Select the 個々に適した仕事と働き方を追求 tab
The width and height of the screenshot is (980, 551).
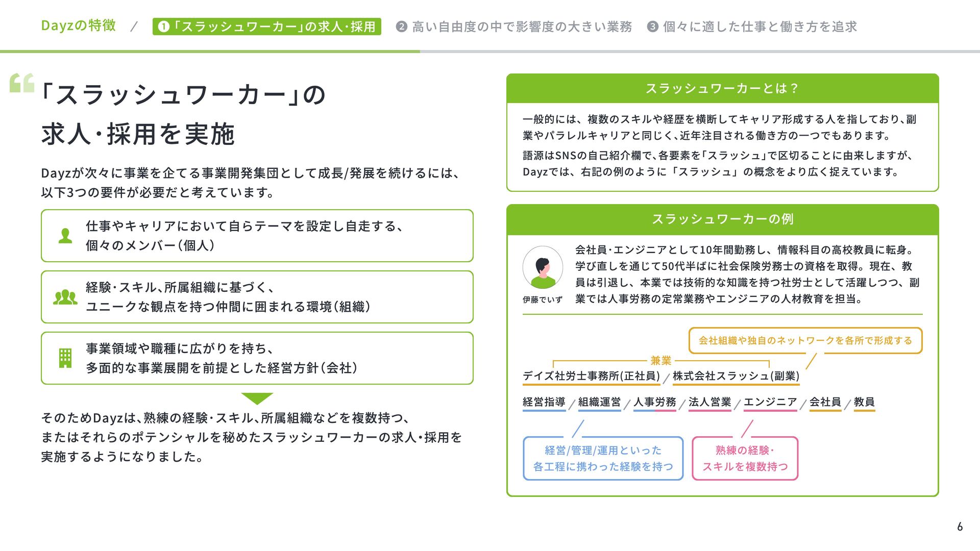752,27
